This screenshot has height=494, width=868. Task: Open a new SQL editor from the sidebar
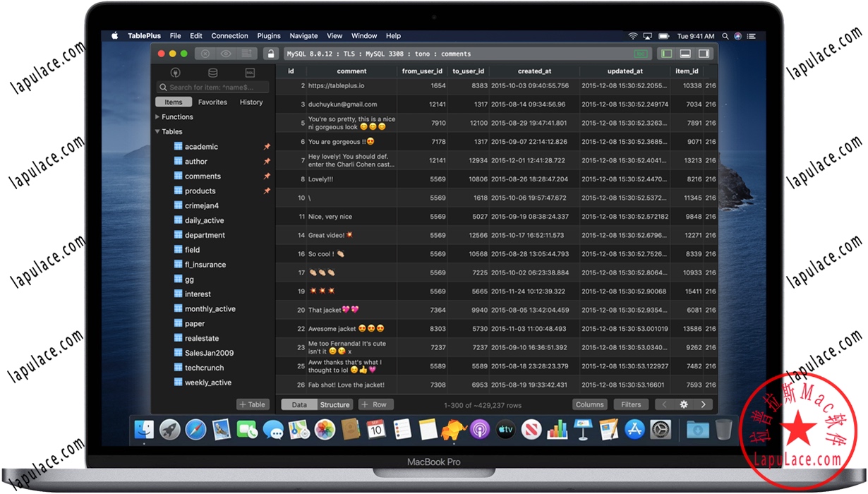point(251,72)
